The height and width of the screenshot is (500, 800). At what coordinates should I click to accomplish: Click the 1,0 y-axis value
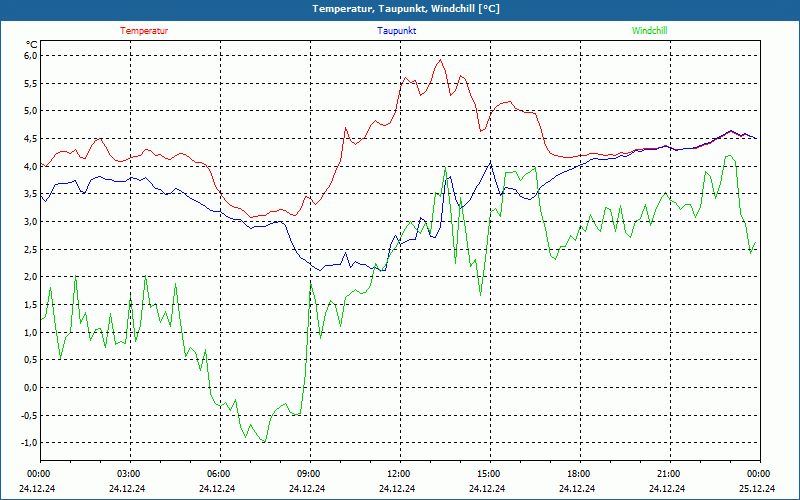click(x=31, y=332)
